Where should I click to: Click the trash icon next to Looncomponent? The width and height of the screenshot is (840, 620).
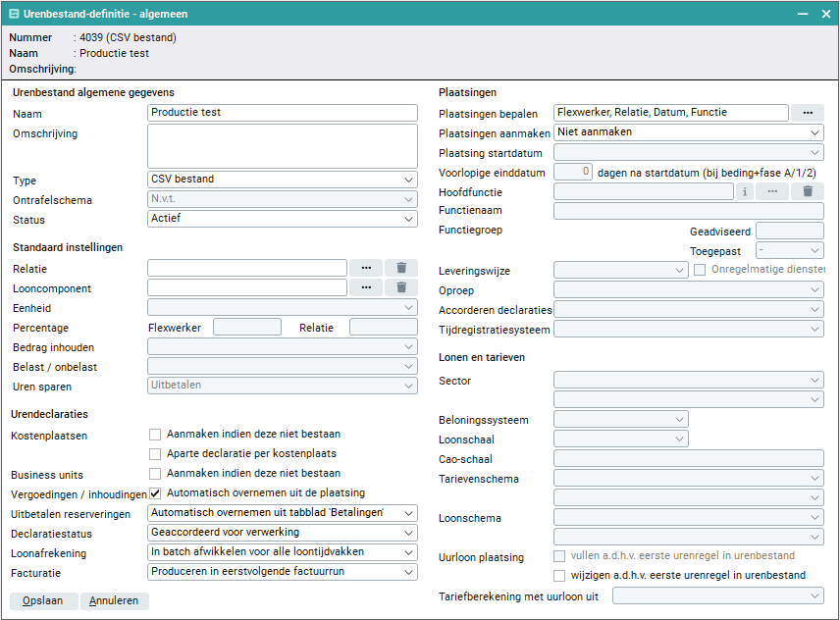(401, 287)
